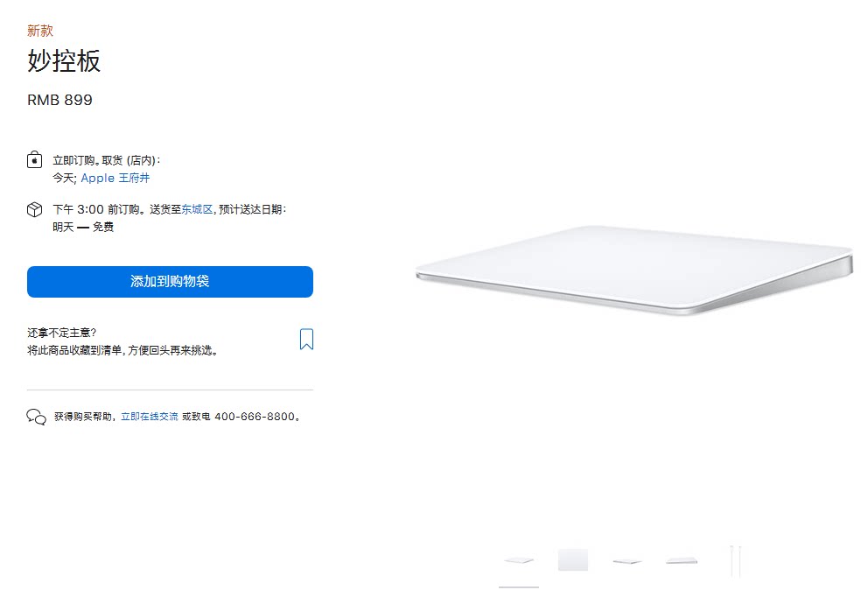The height and width of the screenshot is (597, 868).
Task: Click the 妙控板 product title
Action: point(64,60)
